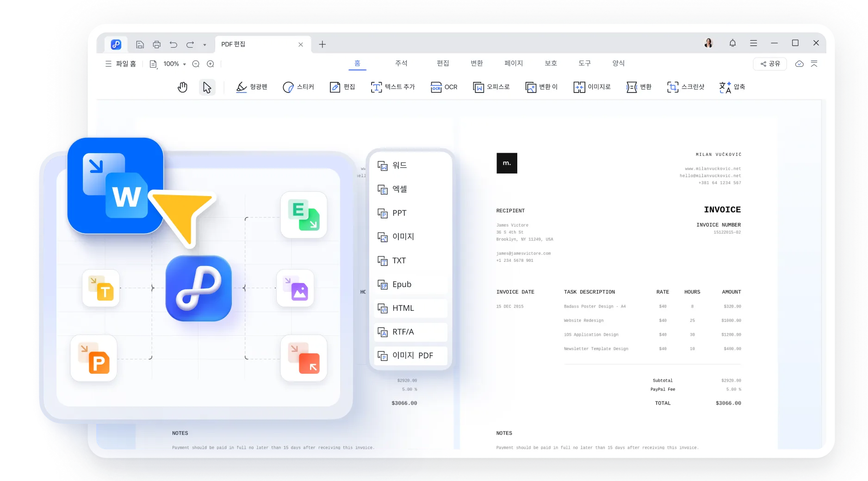Click the 편집 edit tool in toolbar

tap(342, 87)
